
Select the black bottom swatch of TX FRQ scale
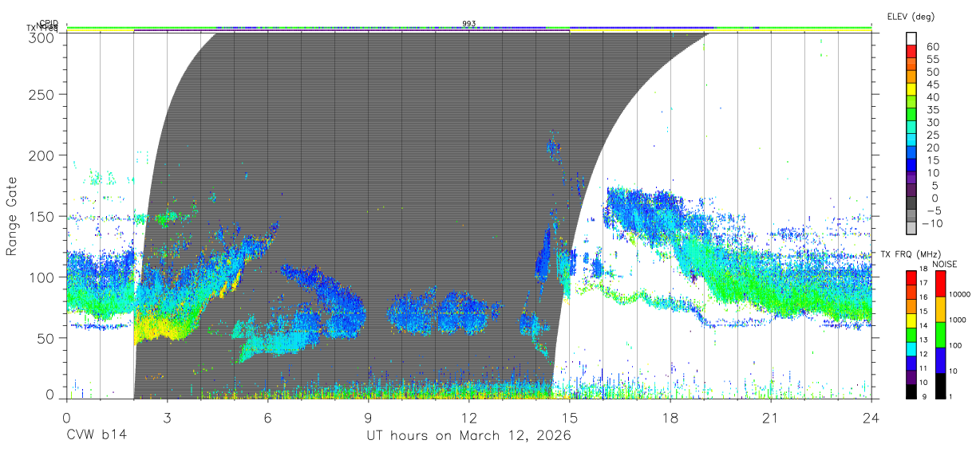(911, 391)
